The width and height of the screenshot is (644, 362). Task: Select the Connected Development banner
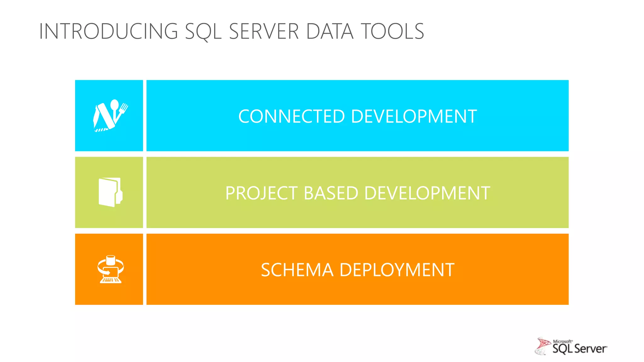pyautogui.click(x=357, y=116)
